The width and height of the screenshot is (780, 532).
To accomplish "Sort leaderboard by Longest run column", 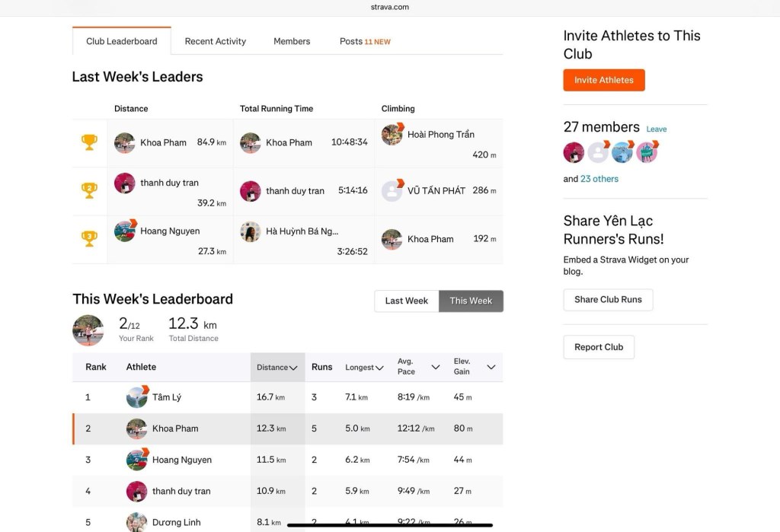I will click(364, 368).
